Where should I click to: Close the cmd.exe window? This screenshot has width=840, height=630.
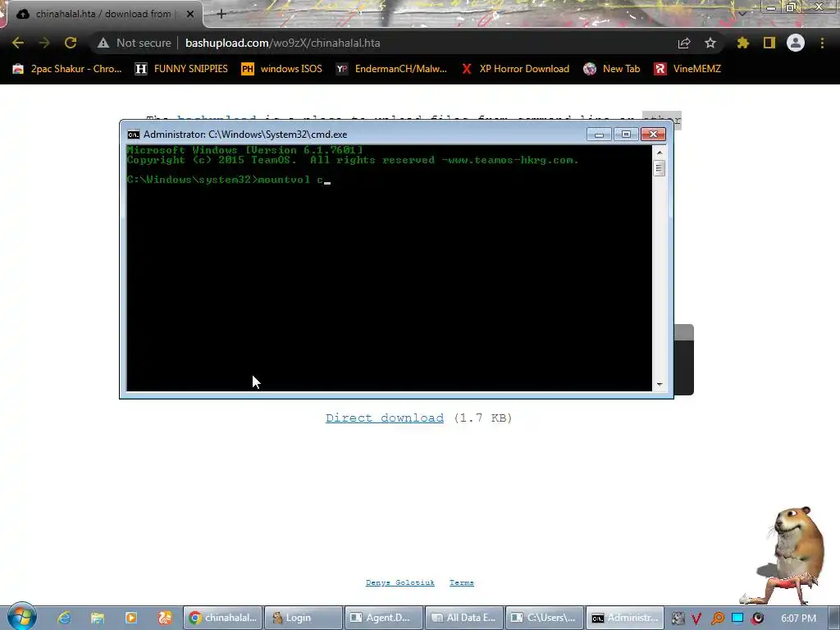coord(653,134)
